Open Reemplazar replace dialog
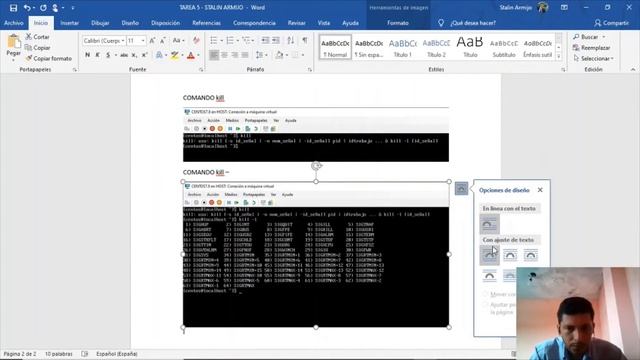This screenshot has width=640, height=360. click(x=591, y=48)
